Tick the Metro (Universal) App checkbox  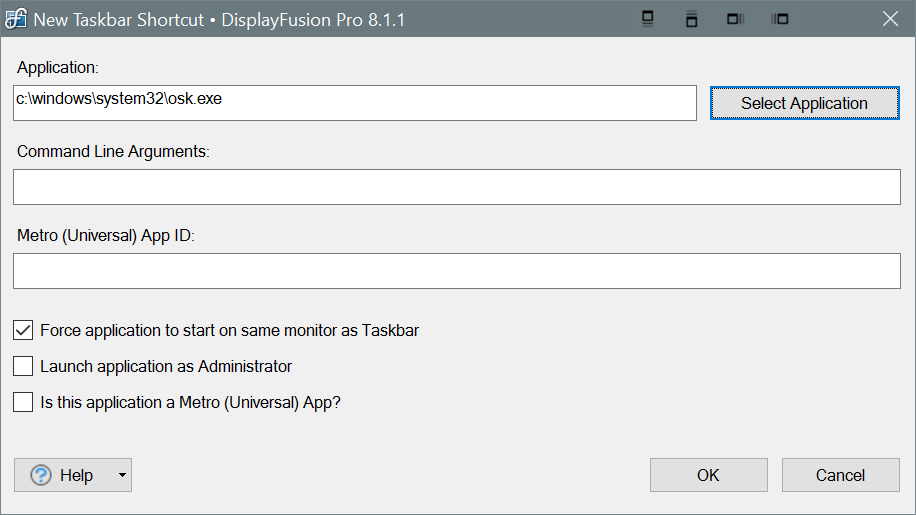23,402
